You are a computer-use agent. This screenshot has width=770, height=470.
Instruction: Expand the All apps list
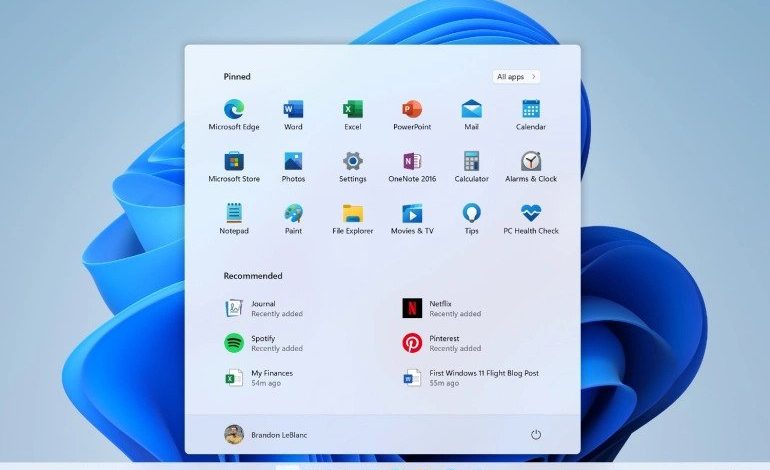(x=516, y=77)
